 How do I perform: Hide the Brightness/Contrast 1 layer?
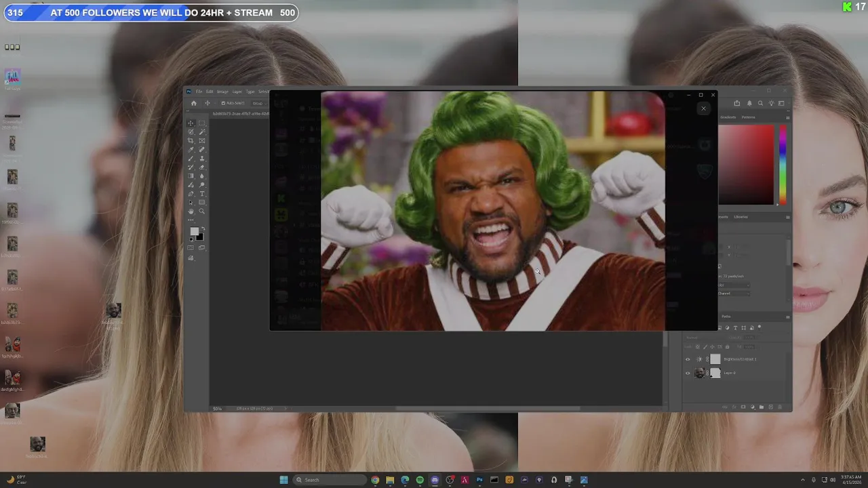688,359
